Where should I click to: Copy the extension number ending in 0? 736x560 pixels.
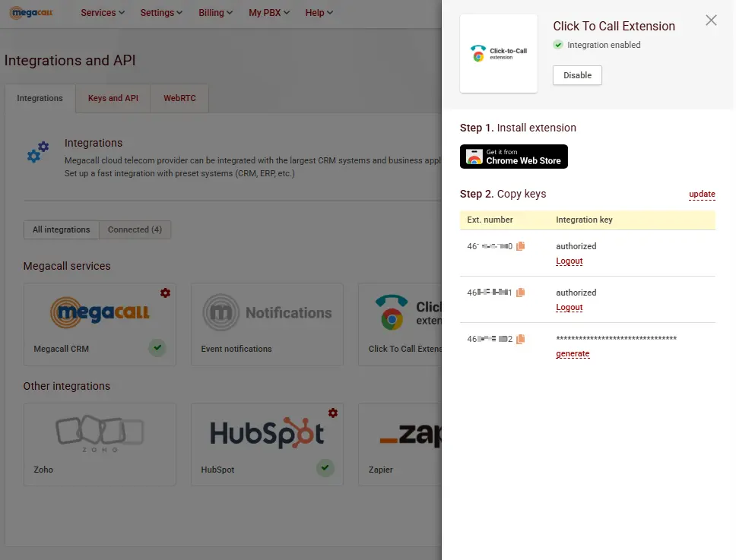tap(521, 246)
